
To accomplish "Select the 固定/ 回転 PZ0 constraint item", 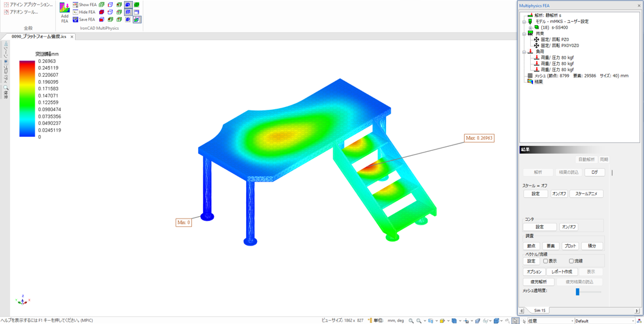I will [554, 40].
